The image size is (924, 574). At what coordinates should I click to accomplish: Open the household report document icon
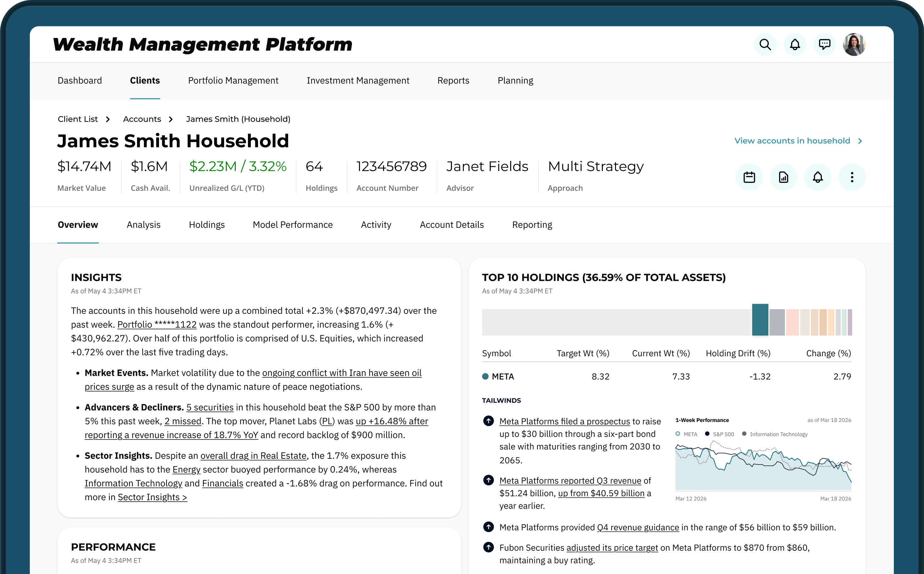(784, 177)
